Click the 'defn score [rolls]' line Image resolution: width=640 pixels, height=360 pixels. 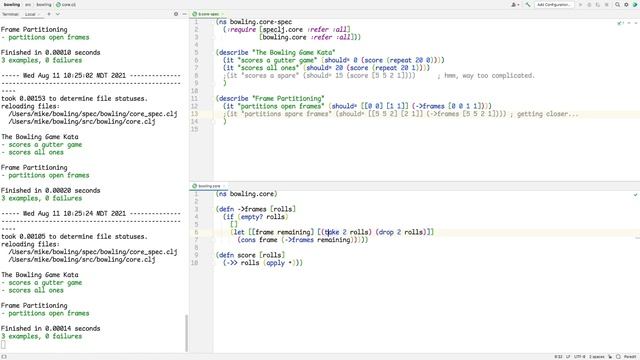coord(250,255)
